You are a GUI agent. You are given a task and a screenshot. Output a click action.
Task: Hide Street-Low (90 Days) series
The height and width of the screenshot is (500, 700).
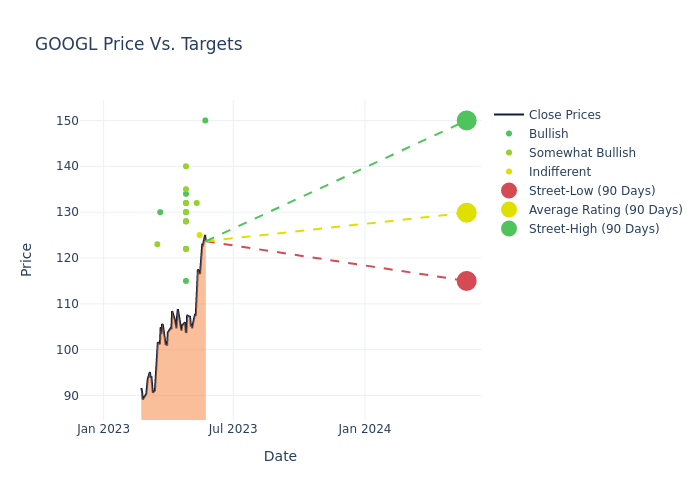point(592,191)
